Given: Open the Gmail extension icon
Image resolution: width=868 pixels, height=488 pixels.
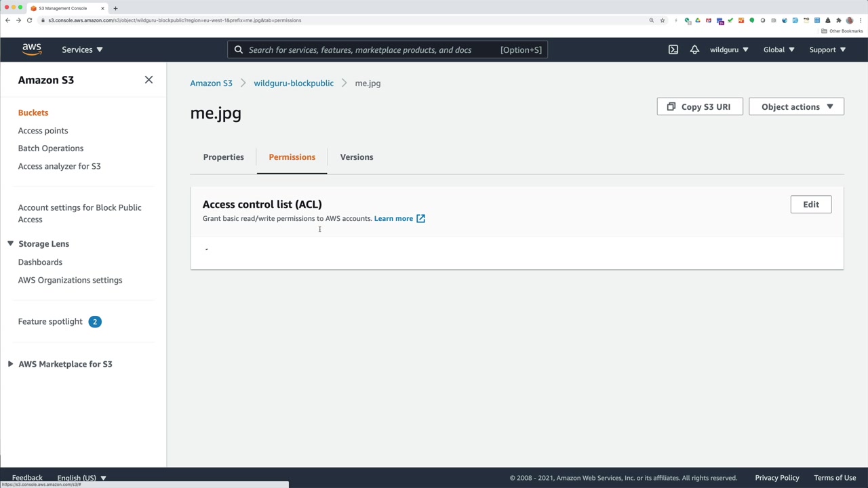Looking at the screenshot, I should click(x=709, y=20).
